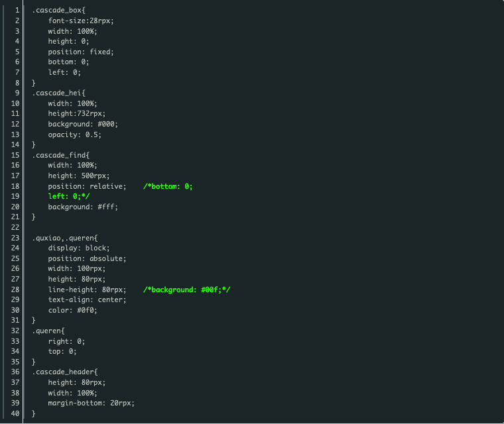Click the .cascade_hei selector
The height and width of the screenshot is (424, 504).
click(58, 93)
